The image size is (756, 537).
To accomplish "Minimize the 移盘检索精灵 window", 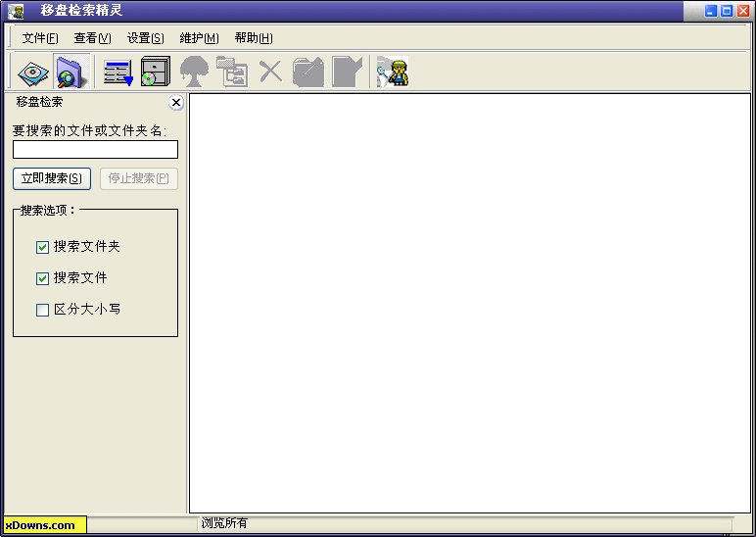I will [x=711, y=11].
